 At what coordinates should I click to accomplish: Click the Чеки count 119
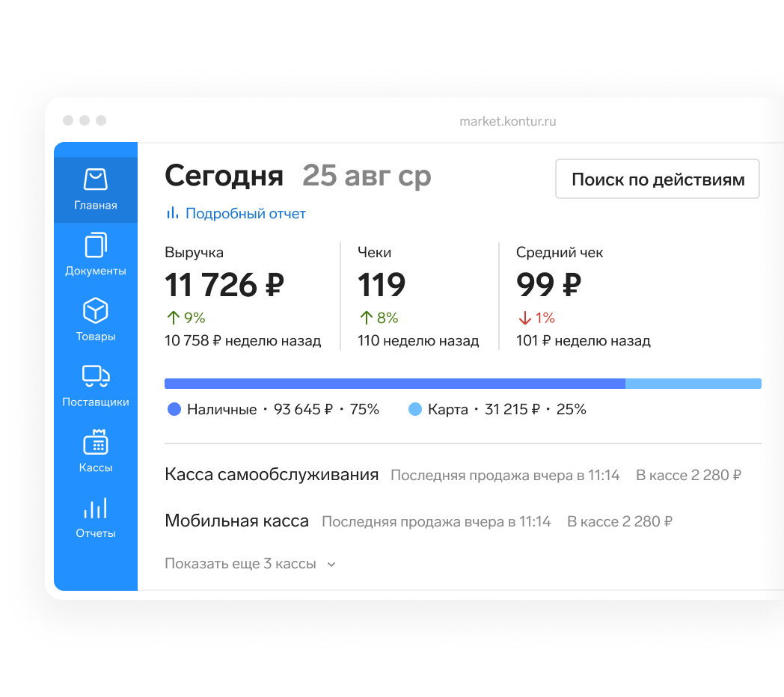(382, 285)
